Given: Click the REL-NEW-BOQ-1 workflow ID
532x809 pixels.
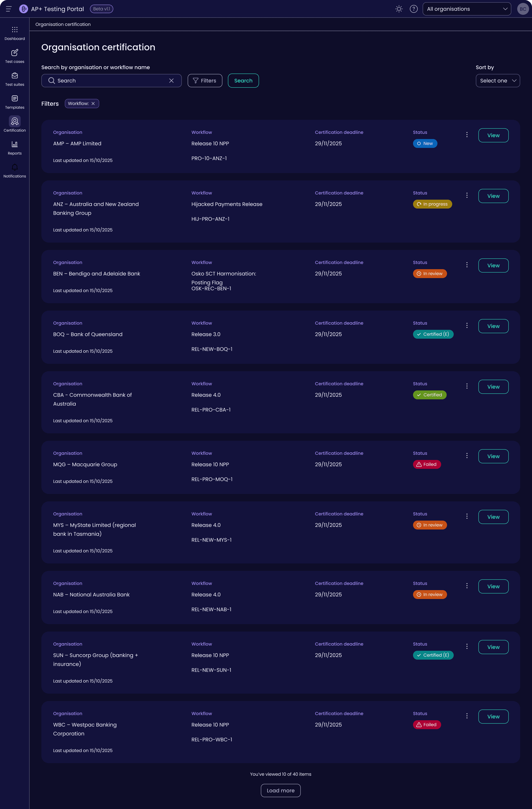Looking at the screenshot, I should pos(212,349).
